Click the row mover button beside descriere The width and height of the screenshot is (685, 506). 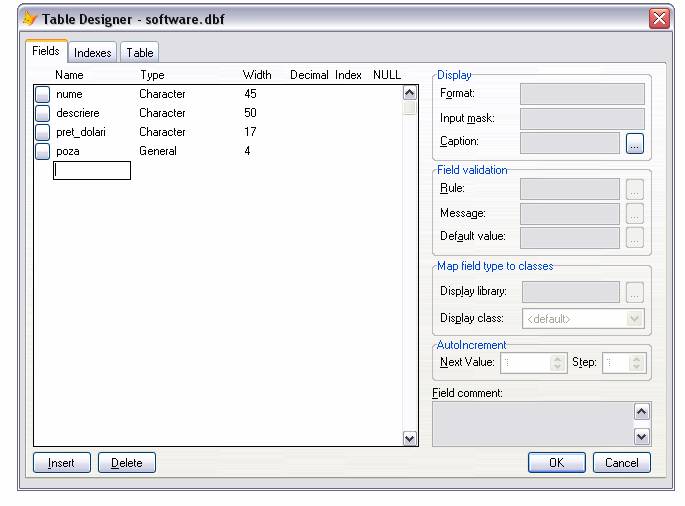[x=42, y=113]
